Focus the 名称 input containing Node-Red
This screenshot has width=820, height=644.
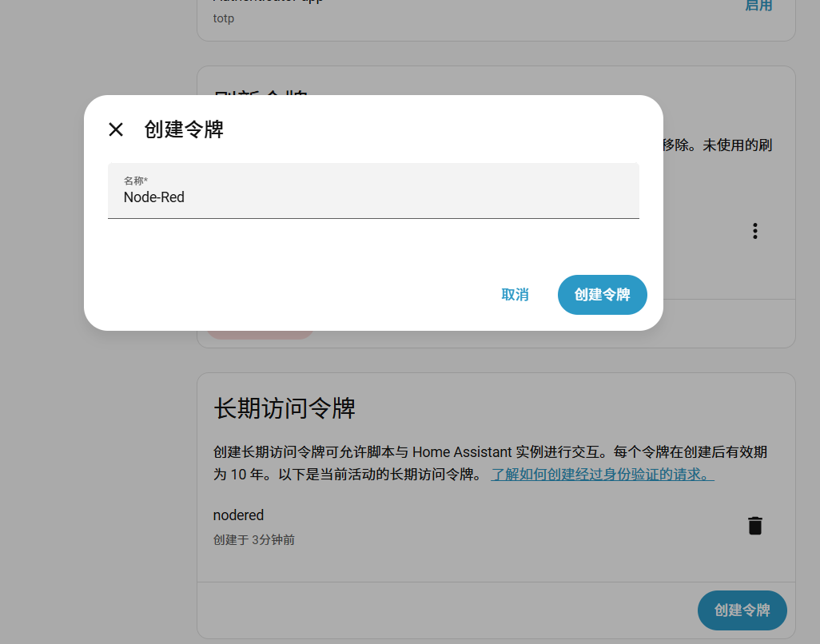click(372, 197)
